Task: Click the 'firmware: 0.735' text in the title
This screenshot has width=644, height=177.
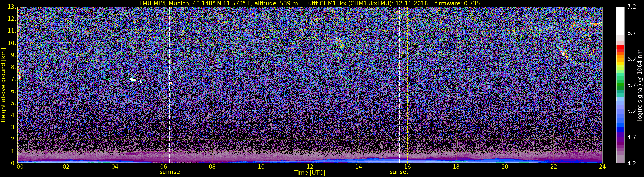Action: pos(457,3)
